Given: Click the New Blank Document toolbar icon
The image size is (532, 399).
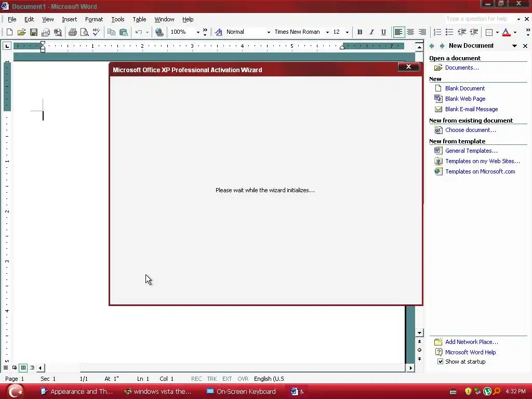Looking at the screenshot, I should pyautogui.click(x=9, y=32).
